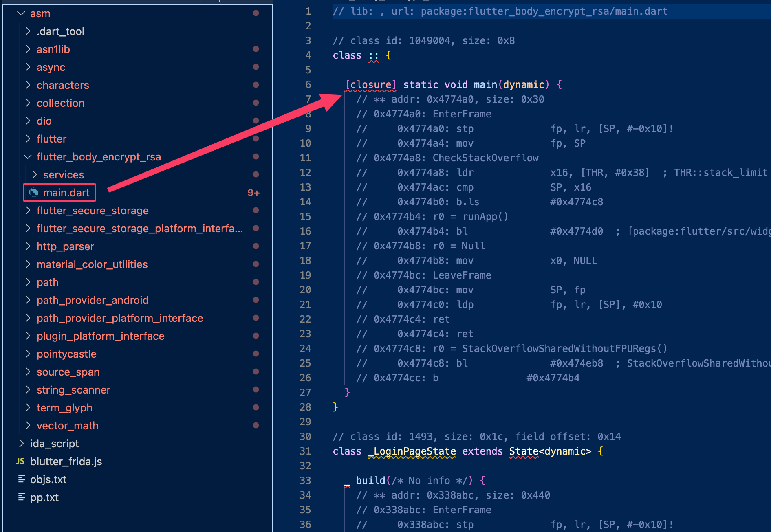The image size is (771, 532).
Task: Collapse the asm folder chevron
Action: pyautogui.click(x=21, y=13)
